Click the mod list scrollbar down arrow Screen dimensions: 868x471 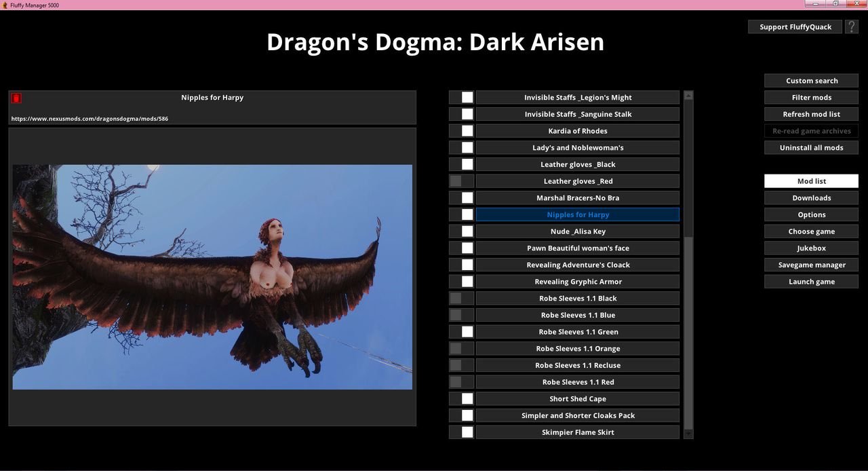(688, 433)
